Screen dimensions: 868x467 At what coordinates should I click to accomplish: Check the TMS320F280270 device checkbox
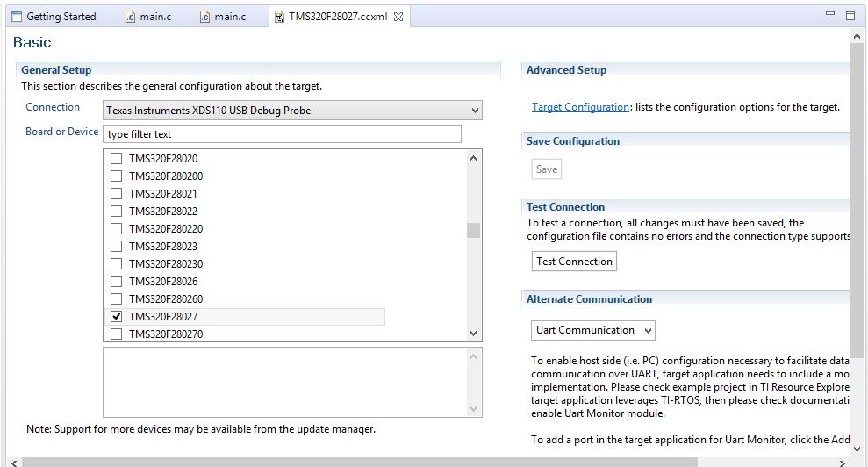(x=116, y=334)
